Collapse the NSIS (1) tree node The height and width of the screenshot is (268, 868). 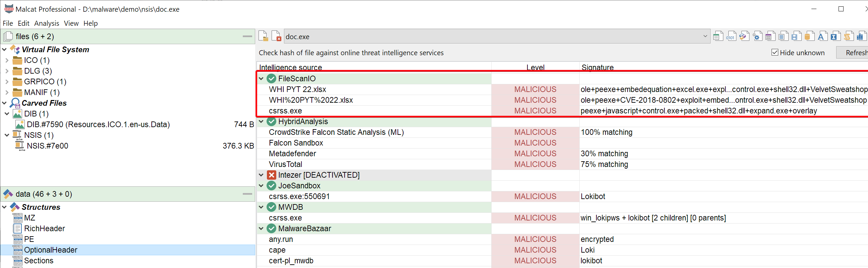(7, 136)
